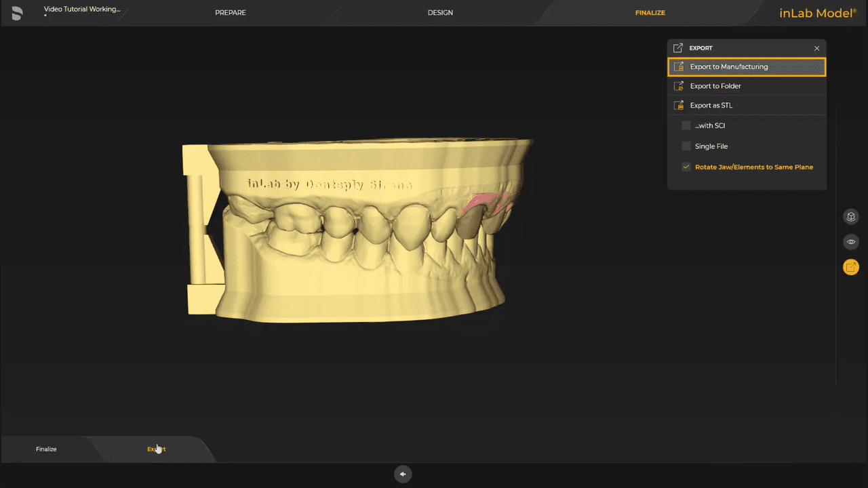
Task: Click the Export to Folder icon
Action: (678, 85)
